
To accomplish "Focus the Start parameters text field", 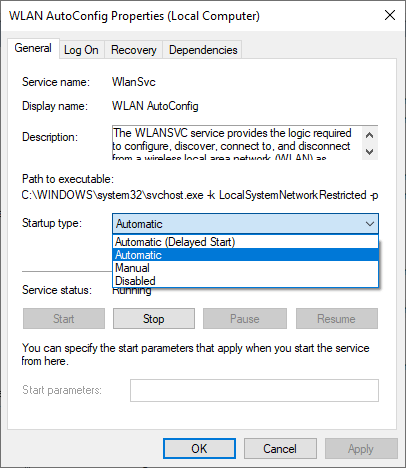I will pyautogui.click(x=254, y=390).
